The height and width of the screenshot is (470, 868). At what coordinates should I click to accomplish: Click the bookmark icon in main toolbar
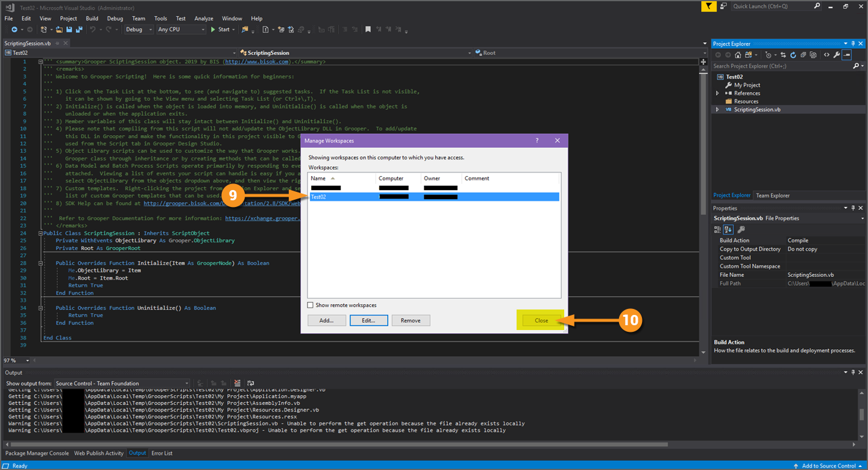point(368,29)
